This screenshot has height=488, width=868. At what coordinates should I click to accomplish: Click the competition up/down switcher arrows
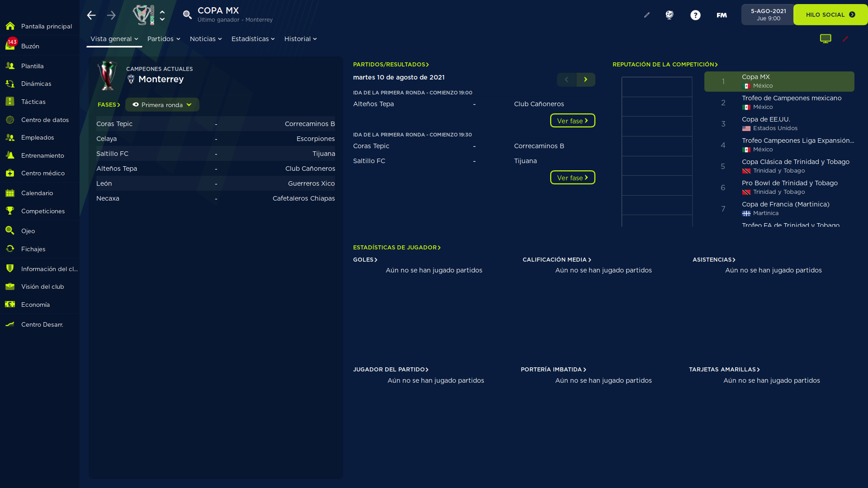(x=162, y=15)
